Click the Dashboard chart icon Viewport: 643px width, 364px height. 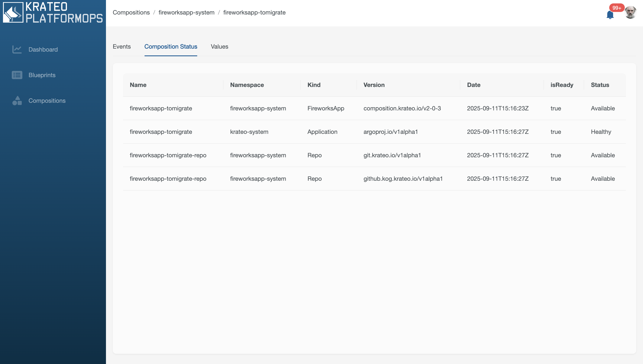17,49
